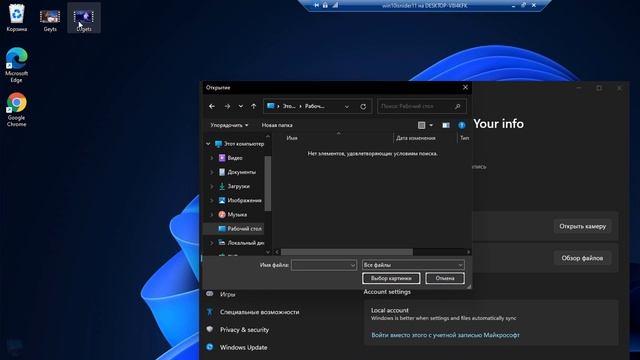This screenshot has width=640, height=360.
Task: Click the Windows Update sidebar icon
Action: (x=210, y=347)
